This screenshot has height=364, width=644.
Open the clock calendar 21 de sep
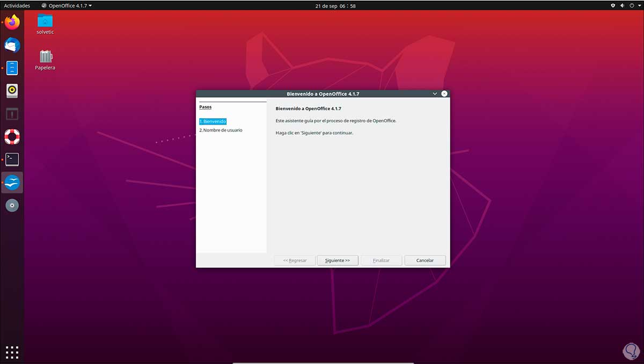tap(334, 6)
